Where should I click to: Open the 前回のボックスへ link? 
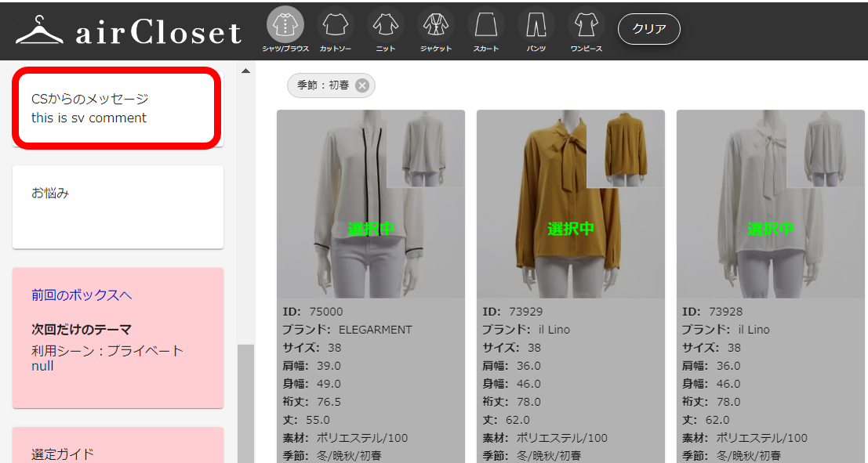(x=82, y=295)
